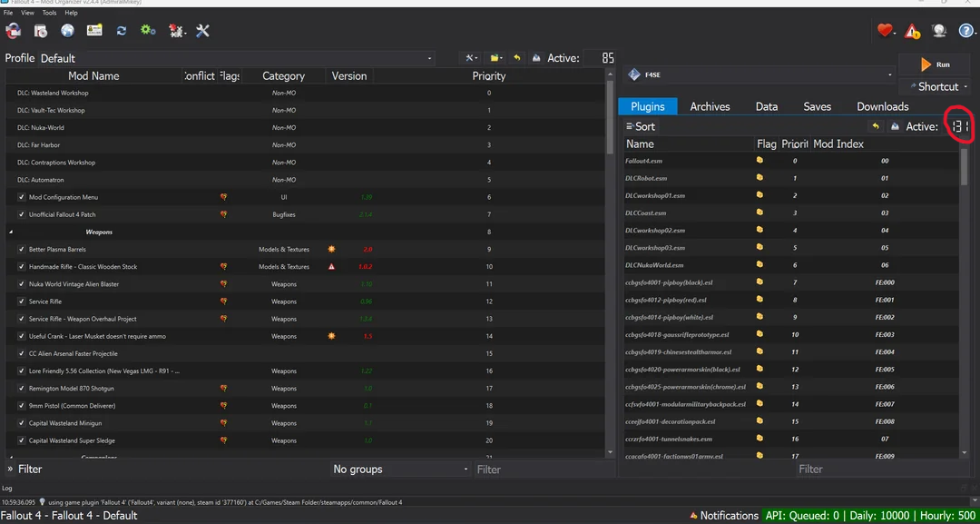Click the Update globe icon near Help

click(x=939, y=30)
